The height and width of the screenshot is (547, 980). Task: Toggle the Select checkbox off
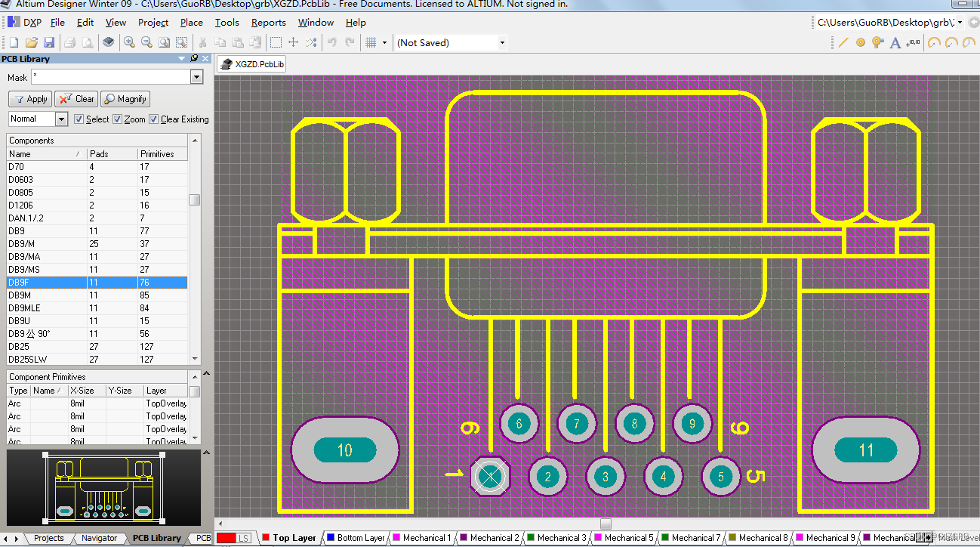(79, 119)
